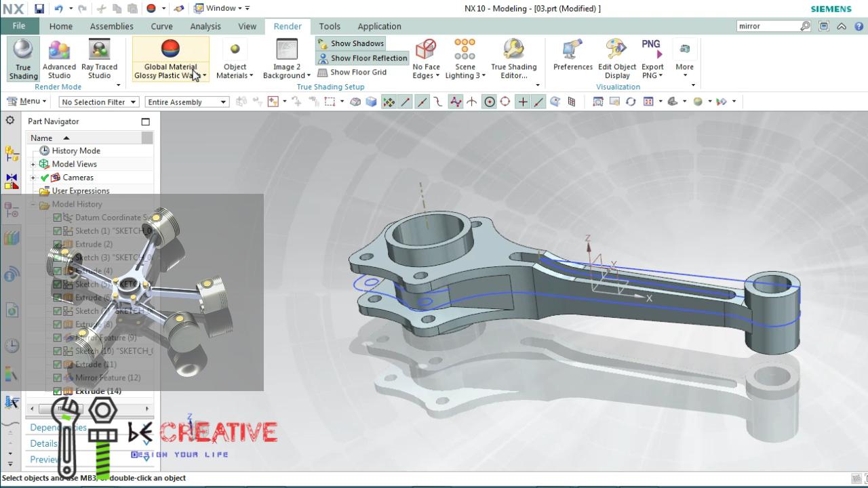The width and height of the screenshot is (868, 488).
Task: Enable Show Floor Grid
Action: 352,73
